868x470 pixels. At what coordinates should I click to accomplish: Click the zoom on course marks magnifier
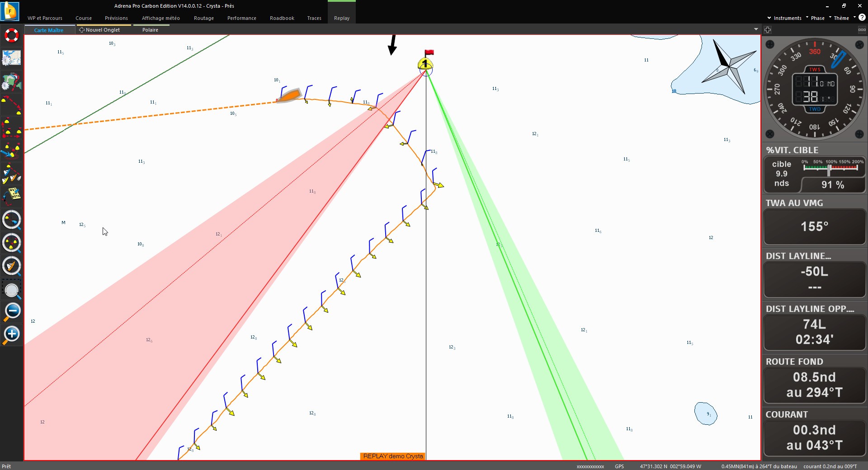12,243
